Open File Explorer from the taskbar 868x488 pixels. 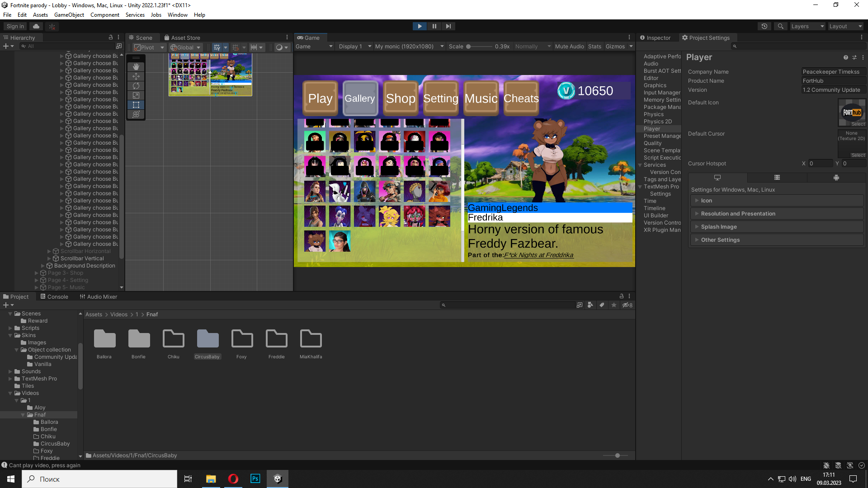211,479
